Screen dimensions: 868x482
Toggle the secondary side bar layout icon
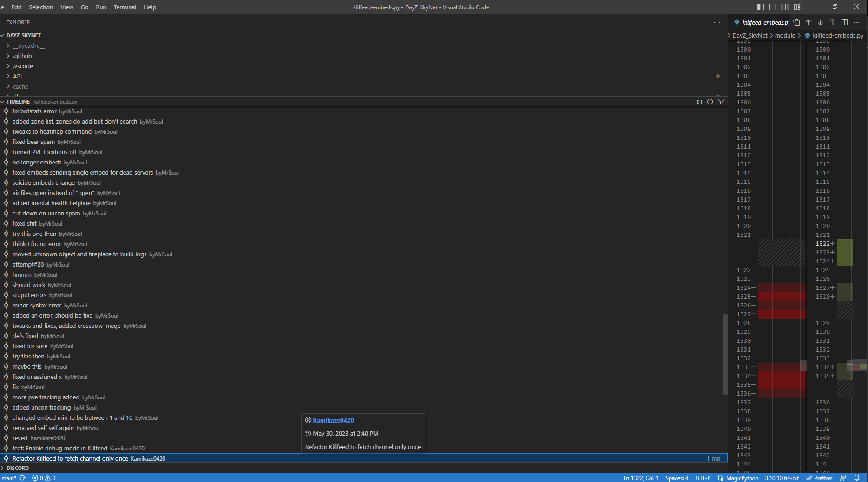point(785,7)
